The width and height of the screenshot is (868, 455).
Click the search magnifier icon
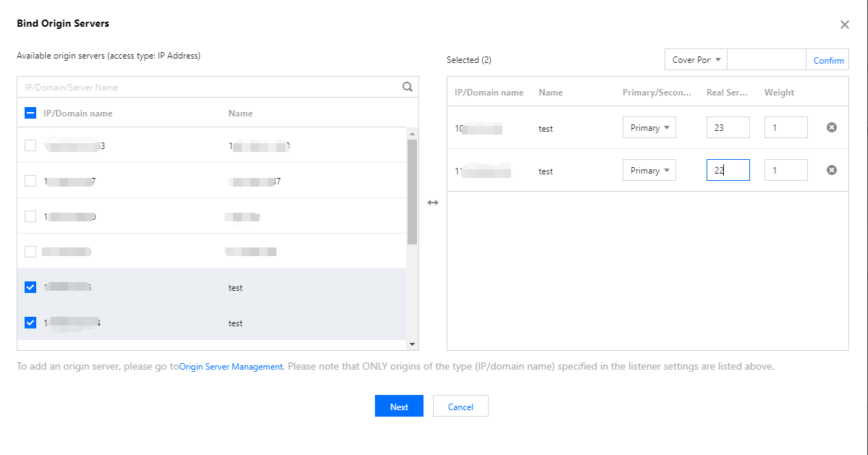(x=408, y=87)
